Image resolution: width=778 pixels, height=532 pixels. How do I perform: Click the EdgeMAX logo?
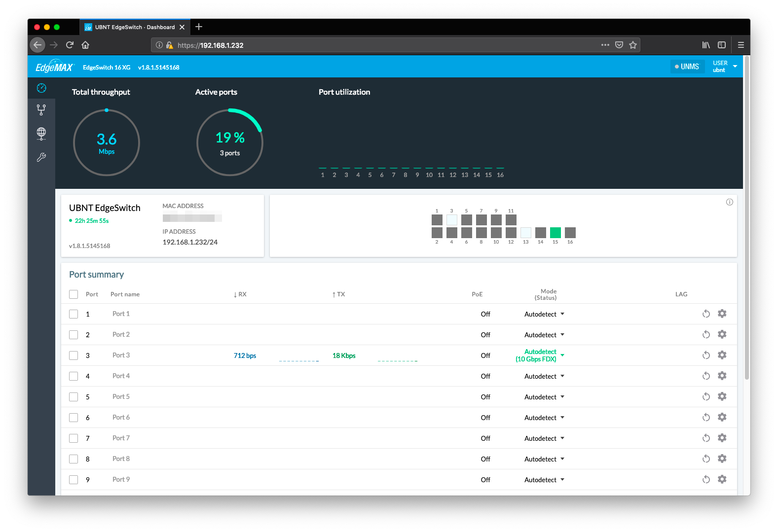pos(54,67)
